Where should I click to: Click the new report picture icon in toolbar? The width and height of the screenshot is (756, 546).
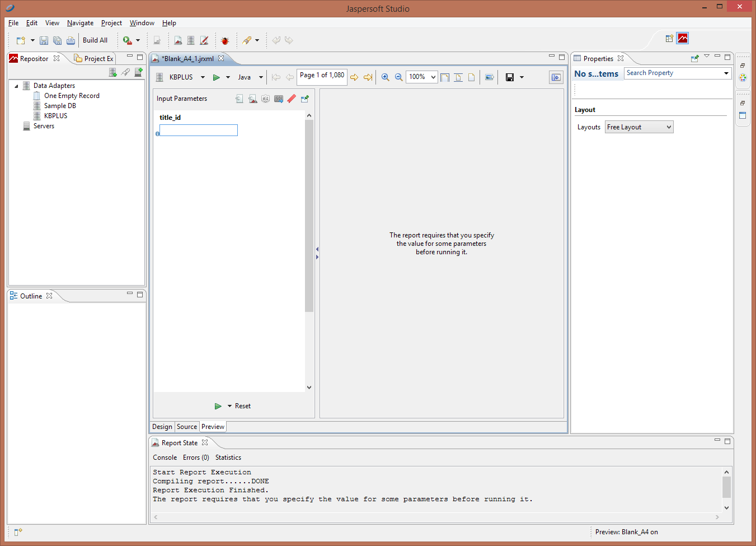point(178,40)
